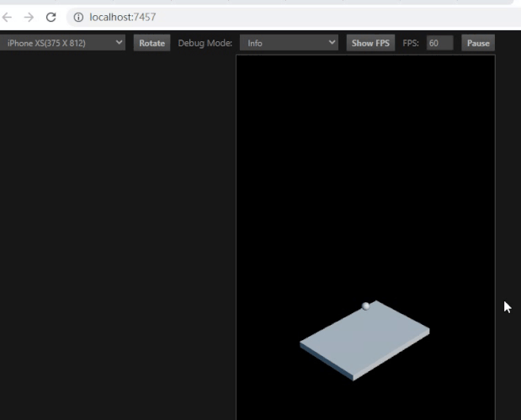Screen dimensions: 521x420
Task: Go forward using browser forward arrow
Action: pyautogui.click(x=29, y=17)
